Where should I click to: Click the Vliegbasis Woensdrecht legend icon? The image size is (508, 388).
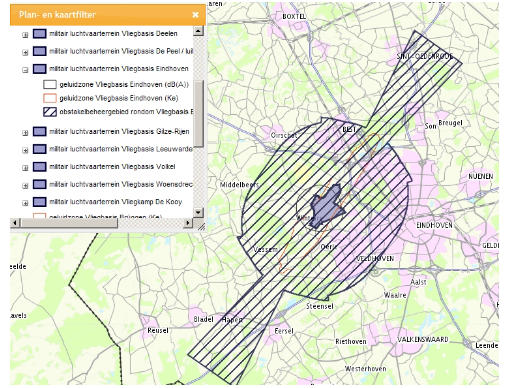pos(40,184)
